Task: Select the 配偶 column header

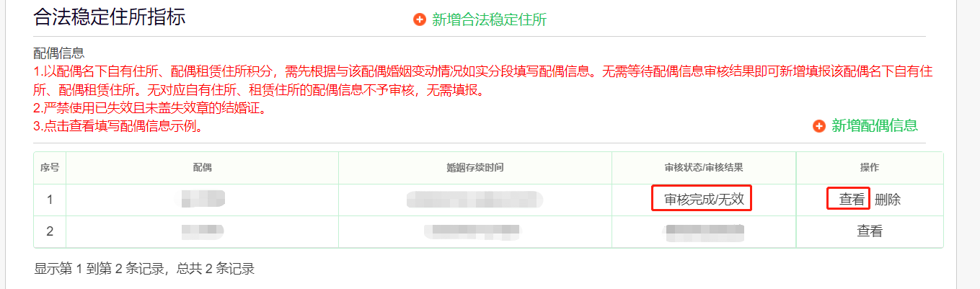Action: (202, 167)
